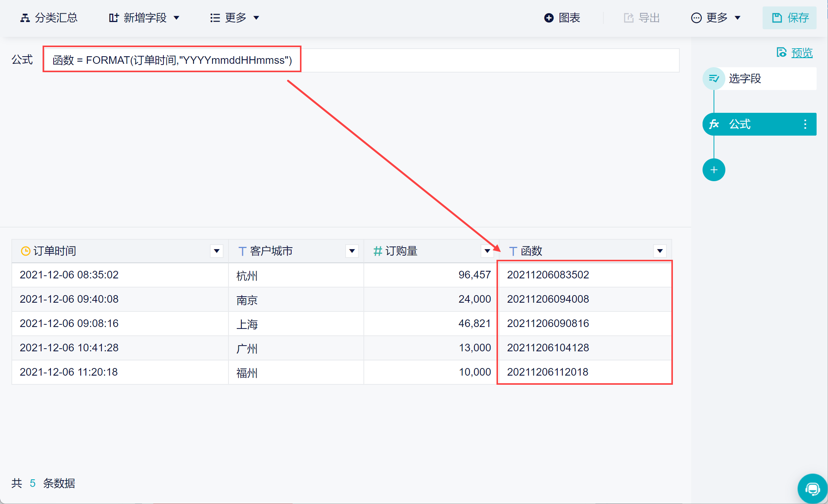Open the 公式 step three-dot menu

click(805, 124)
